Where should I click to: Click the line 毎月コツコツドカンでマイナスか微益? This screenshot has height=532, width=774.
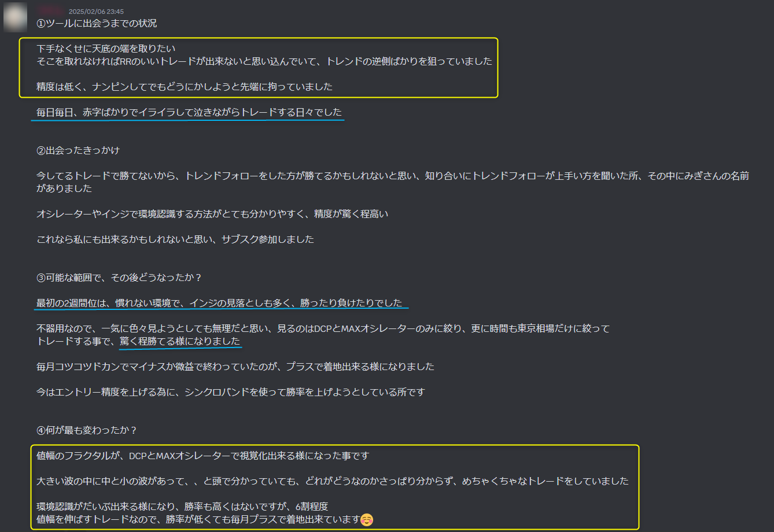point(235,367)
